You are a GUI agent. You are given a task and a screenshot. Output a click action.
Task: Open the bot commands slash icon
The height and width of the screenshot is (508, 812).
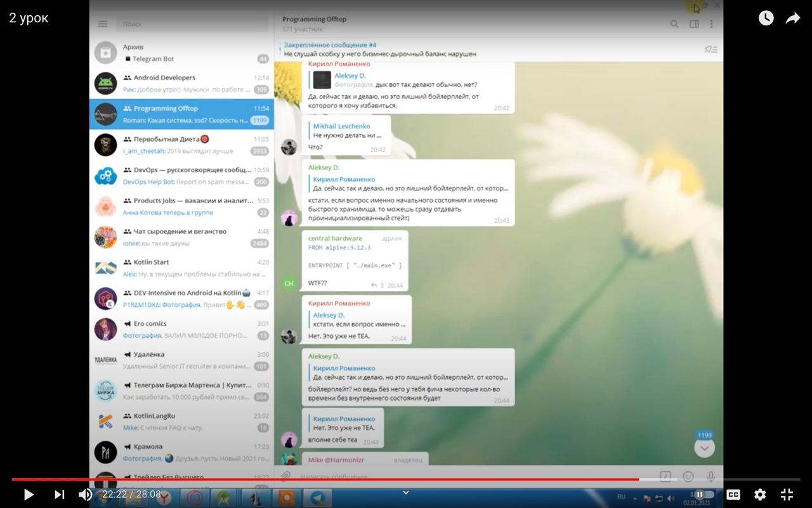pyautogui.click(x=665, y=476)
